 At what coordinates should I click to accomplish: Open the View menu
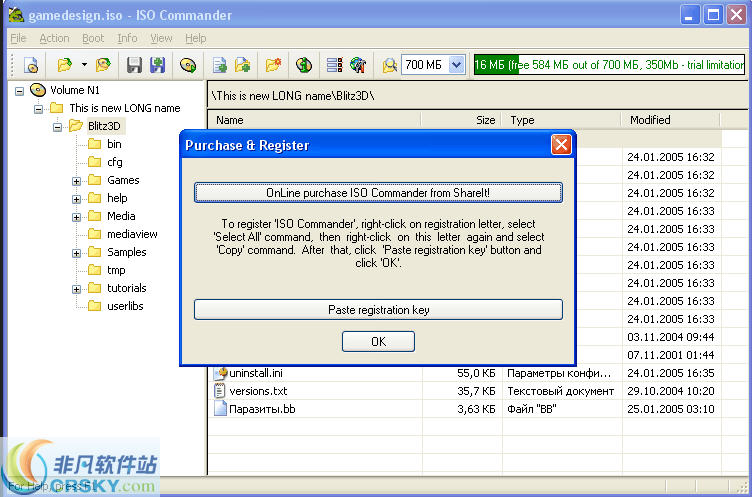coord(161,38)
